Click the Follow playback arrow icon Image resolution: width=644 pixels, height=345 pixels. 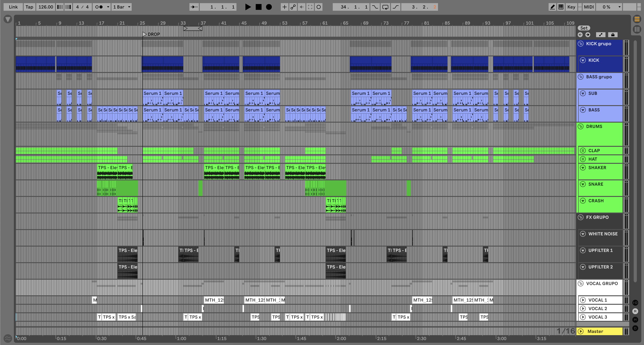click(194, 7)
